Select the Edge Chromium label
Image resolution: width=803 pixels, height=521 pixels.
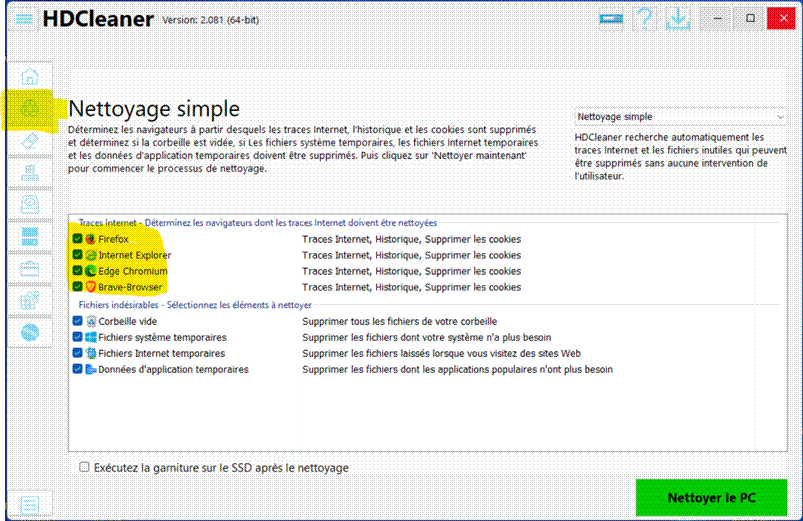[x=133, y=271]
